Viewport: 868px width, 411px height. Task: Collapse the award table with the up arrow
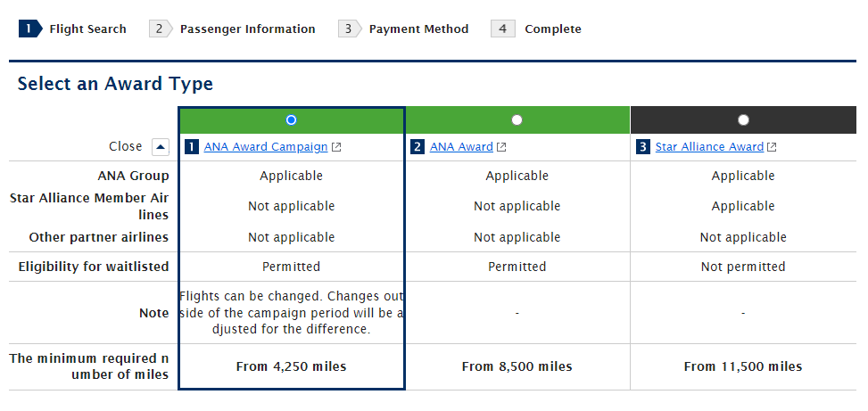tap(160, 147)
